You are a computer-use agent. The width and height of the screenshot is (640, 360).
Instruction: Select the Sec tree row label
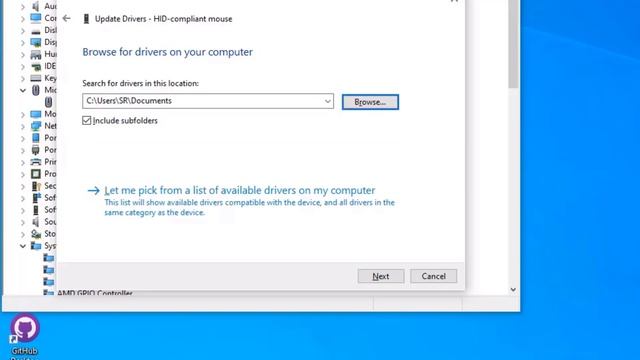click(50, 186)
